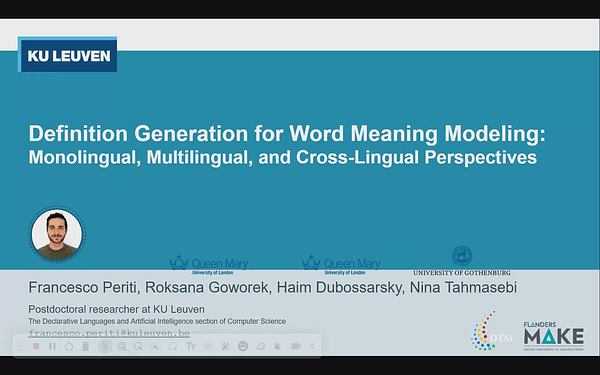Click the first Queen Mary logo

click(209, 265)
